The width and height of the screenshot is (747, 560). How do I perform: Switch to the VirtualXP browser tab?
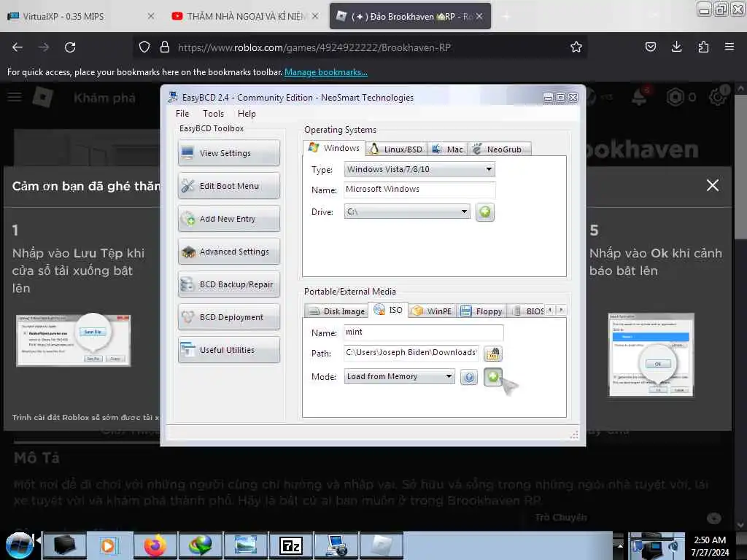(x=81, y=16)
